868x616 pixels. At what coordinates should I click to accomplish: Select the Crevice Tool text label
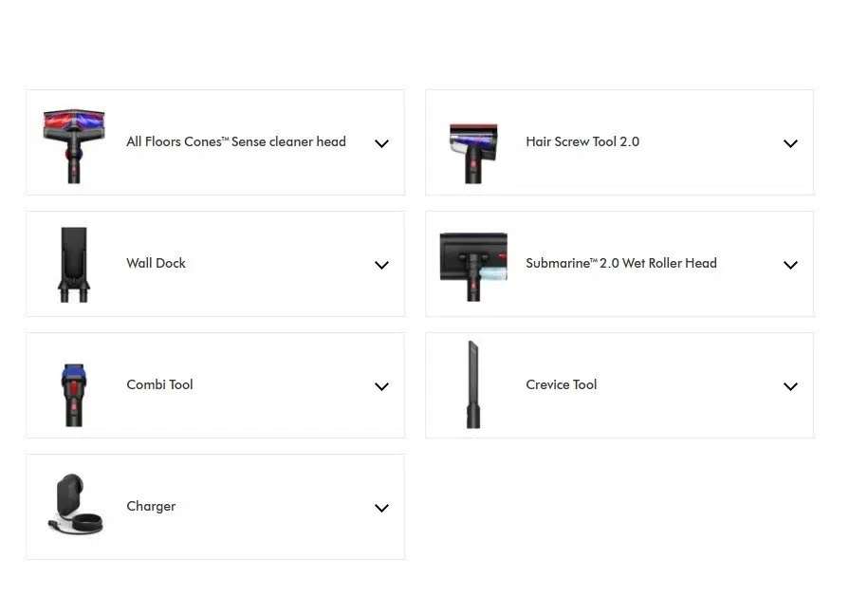(x=562, y=384)
